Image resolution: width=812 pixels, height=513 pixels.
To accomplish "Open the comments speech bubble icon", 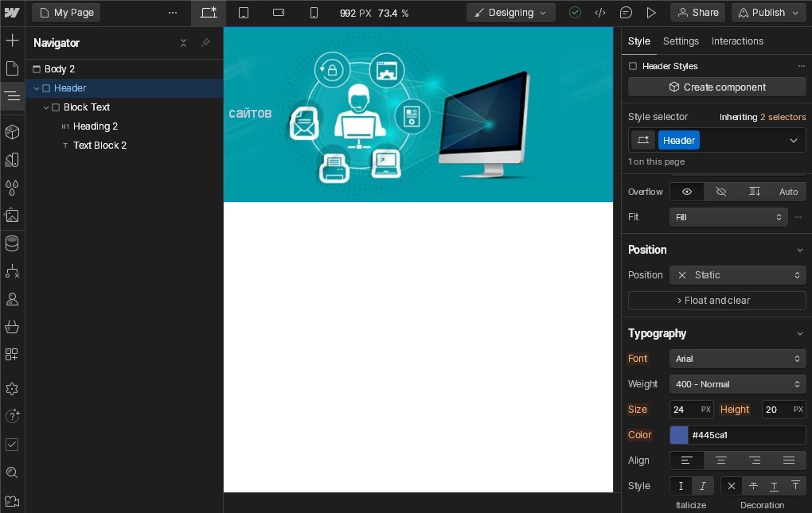I will click(626, 13).
